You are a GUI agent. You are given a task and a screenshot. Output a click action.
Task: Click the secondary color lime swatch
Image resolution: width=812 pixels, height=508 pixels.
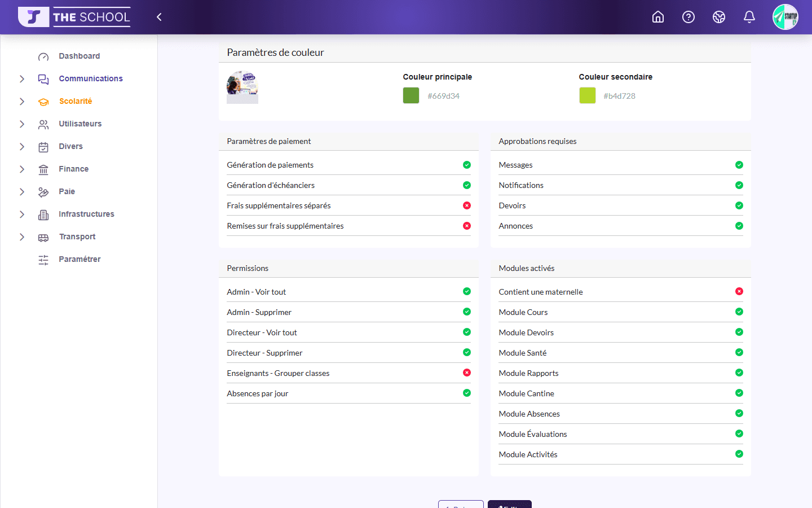point(588,95)
